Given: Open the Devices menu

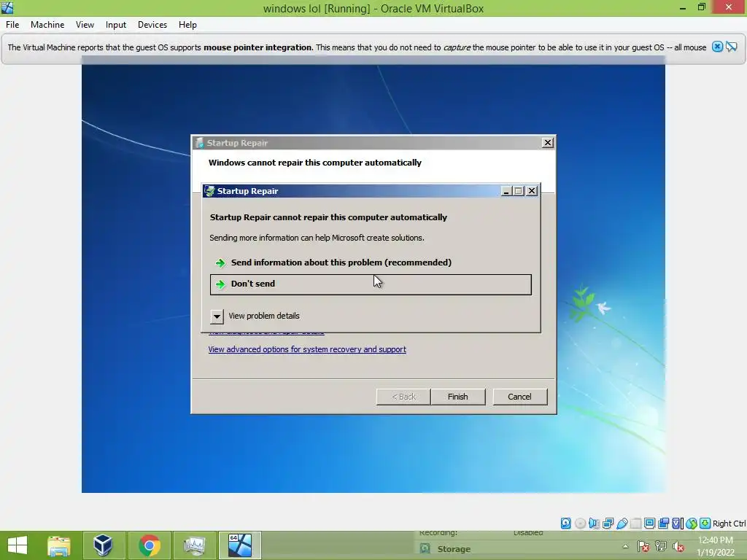Looking at the screenshot, I should (152, 25).
